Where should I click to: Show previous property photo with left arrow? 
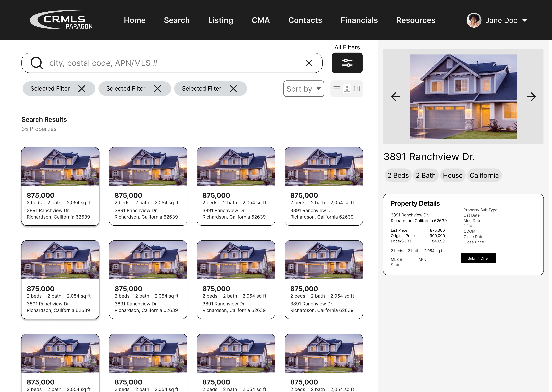(x=395, y=97)
